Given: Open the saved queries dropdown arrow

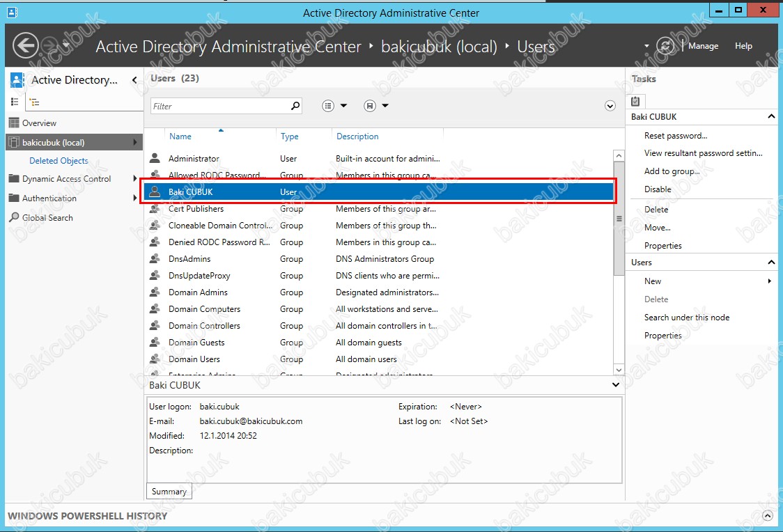Looking at the screenshot, I should coord(385,106).
